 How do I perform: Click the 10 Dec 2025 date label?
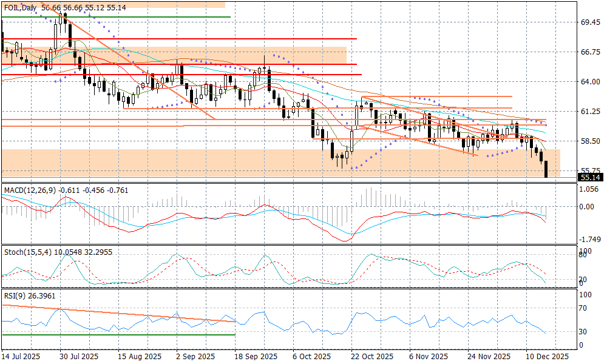click(x=548, y=357)
